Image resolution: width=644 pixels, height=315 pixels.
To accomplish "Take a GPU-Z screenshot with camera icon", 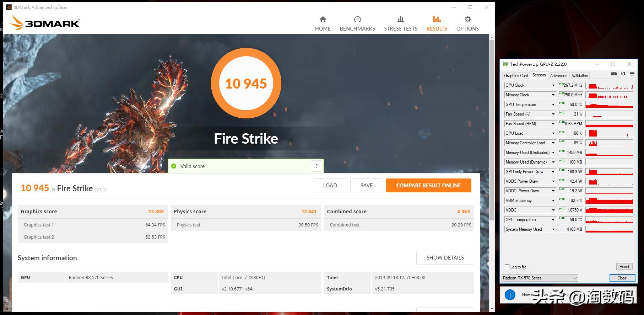I will (613, 74).
